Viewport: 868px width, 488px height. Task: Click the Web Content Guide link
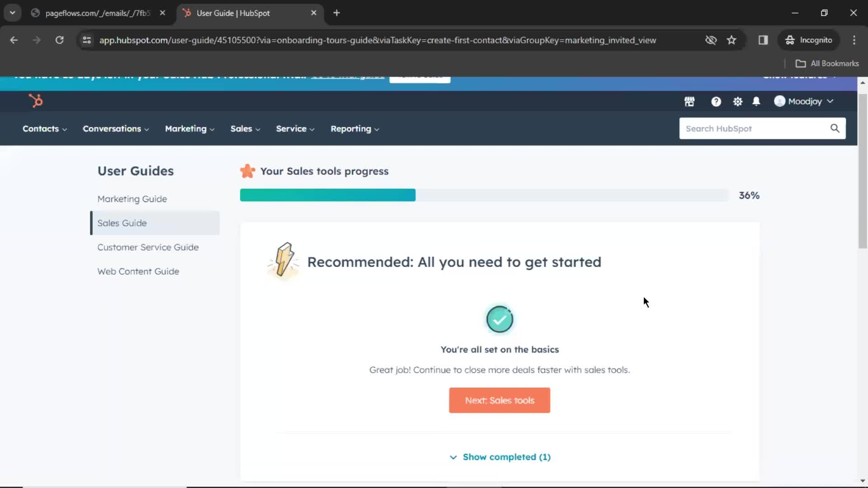[138, 271]
